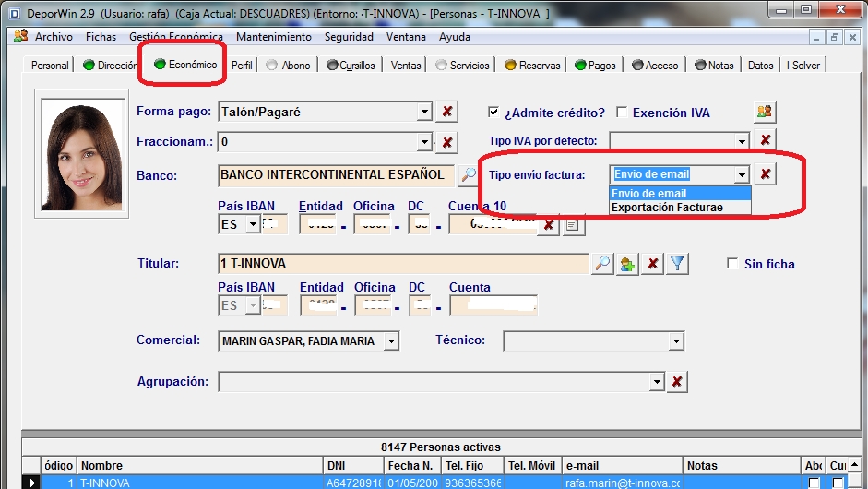Switch to the Datos tab
The image size is (868, 489).
[761, 66]
